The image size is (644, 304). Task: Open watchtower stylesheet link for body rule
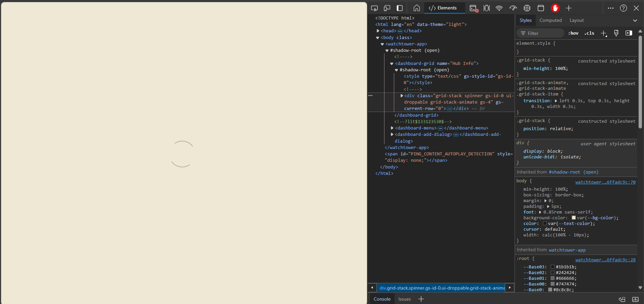tap(605, 182)
